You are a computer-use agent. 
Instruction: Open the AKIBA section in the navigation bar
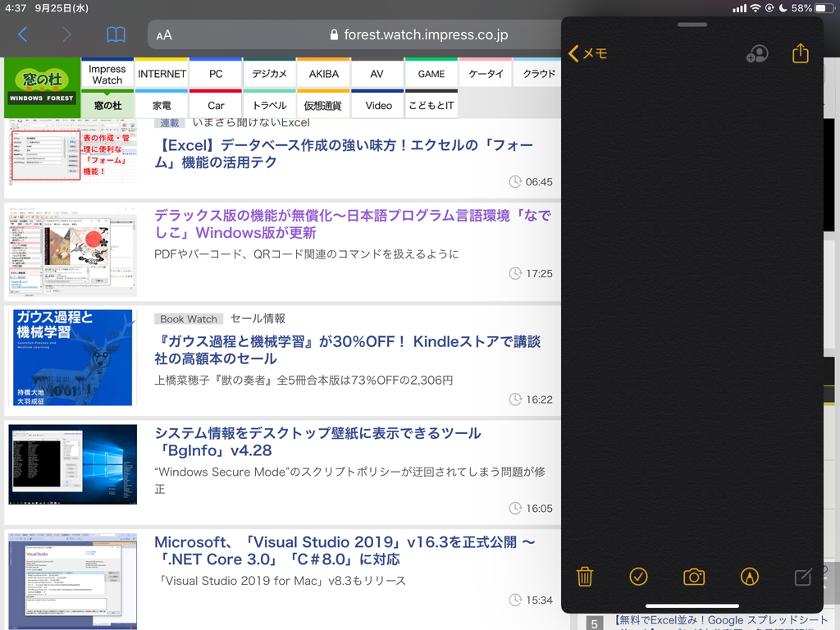(322, 73)
